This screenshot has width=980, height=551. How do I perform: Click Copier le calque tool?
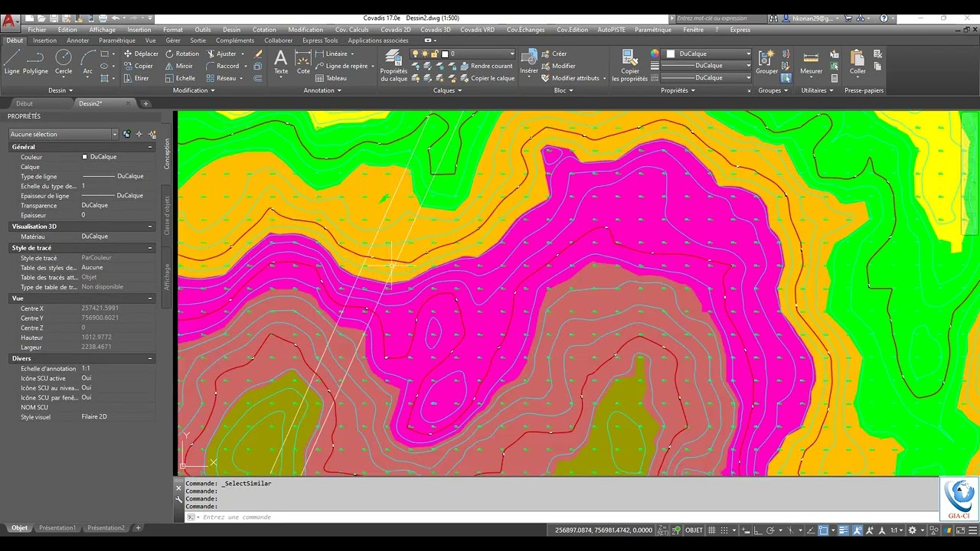[487, 78]
